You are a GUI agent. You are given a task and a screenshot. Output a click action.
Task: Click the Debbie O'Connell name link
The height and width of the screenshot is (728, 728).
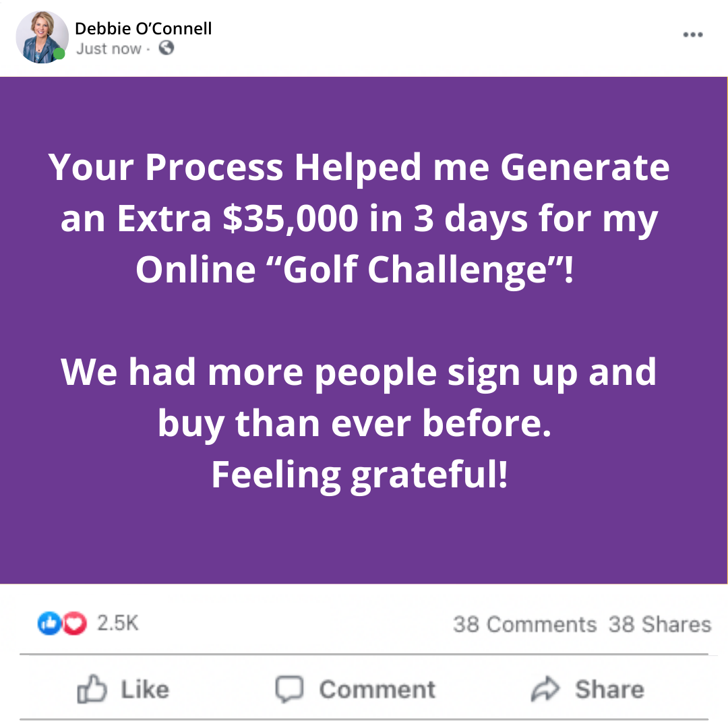coord(143,29)
